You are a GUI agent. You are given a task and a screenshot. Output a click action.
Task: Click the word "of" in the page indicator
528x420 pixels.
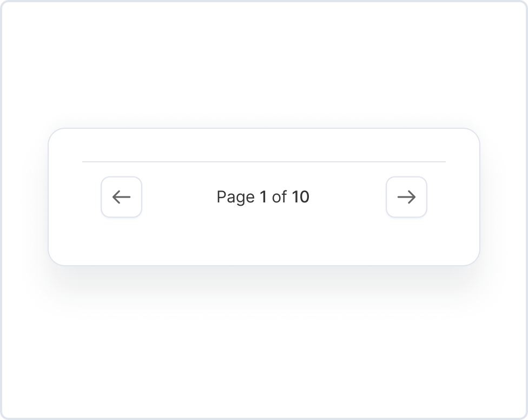point(279,197)
